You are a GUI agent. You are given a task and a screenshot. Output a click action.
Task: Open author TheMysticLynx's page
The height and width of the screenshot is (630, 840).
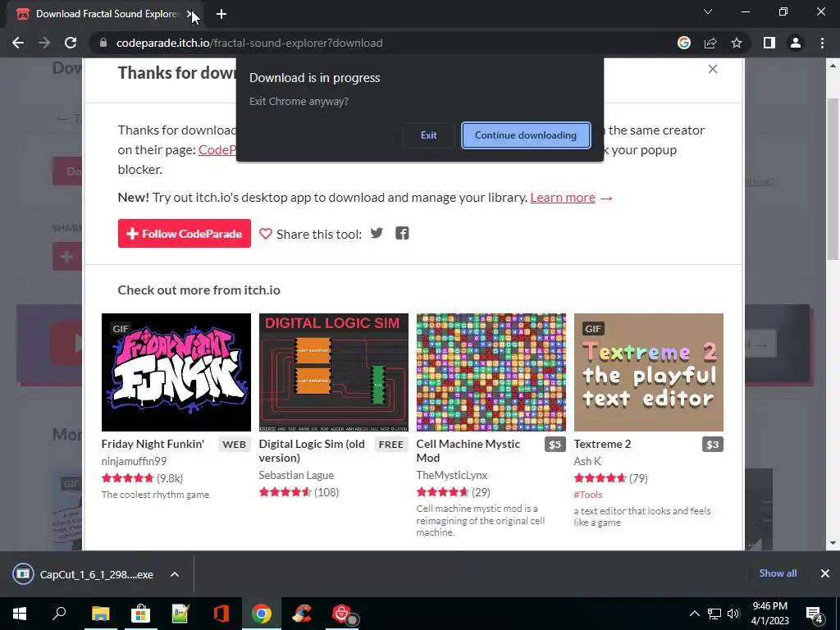[x=452, y=475]
